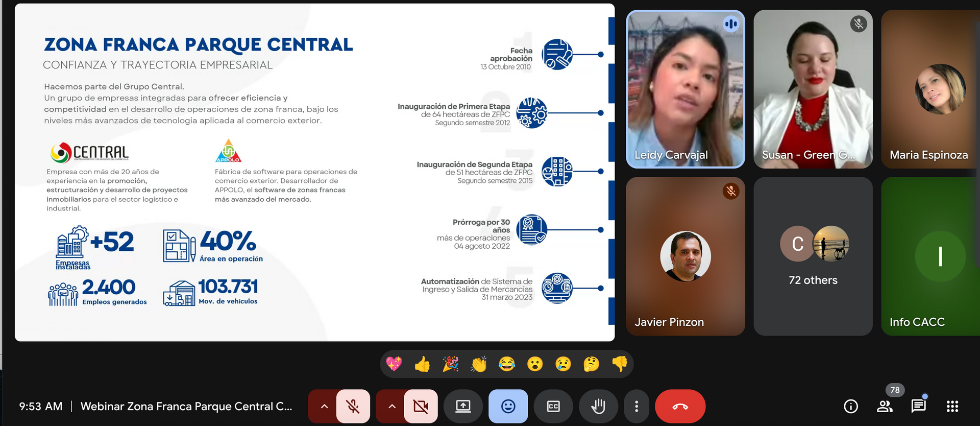This screenshot has width=980, height=426.
Task: Leave the call with red hang-up button
Action: point(680,407)
